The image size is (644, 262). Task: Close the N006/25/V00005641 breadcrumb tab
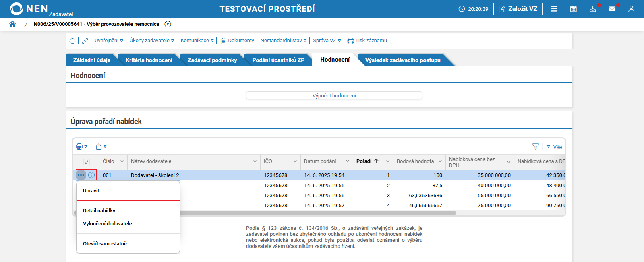(168, 24)
